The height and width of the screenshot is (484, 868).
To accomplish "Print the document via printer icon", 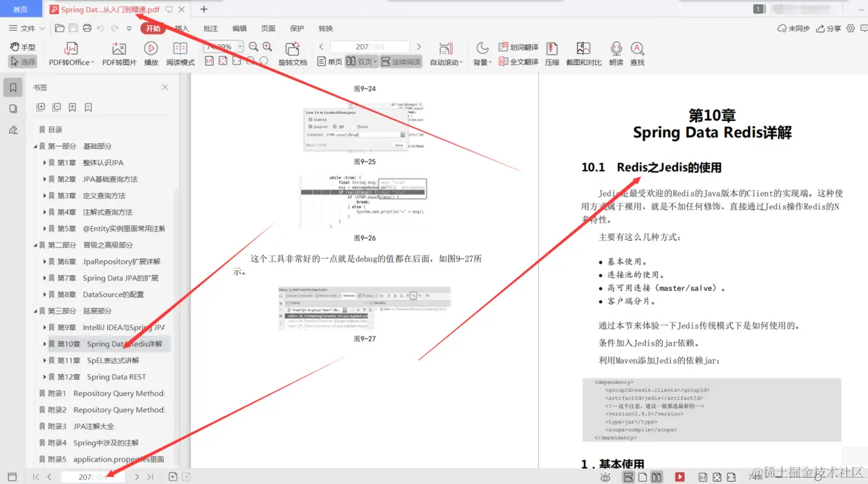I will point(87,29).
